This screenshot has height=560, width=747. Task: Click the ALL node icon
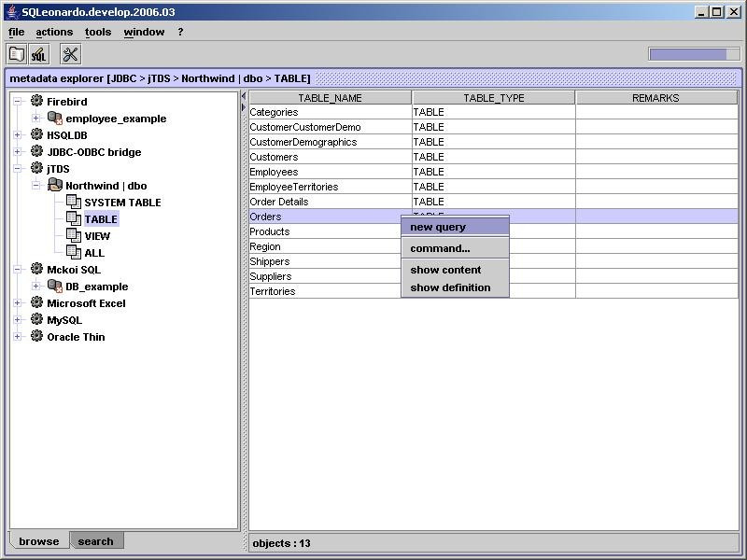point(74,252)
